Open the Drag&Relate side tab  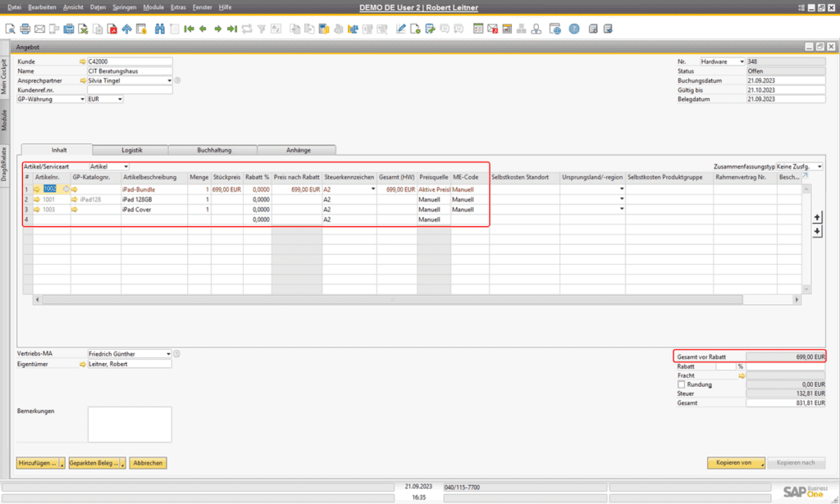(4, 164)
